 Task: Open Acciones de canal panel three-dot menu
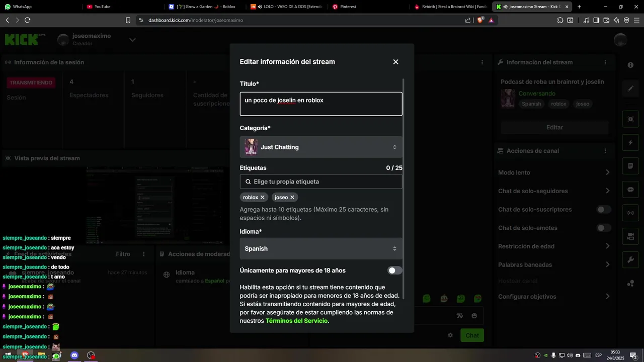[605, 151]
